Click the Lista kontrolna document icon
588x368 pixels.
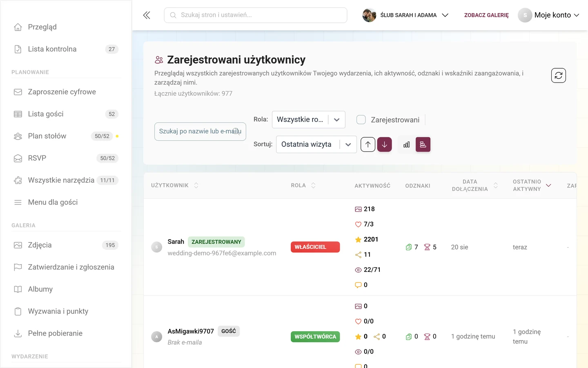(18, 49)
